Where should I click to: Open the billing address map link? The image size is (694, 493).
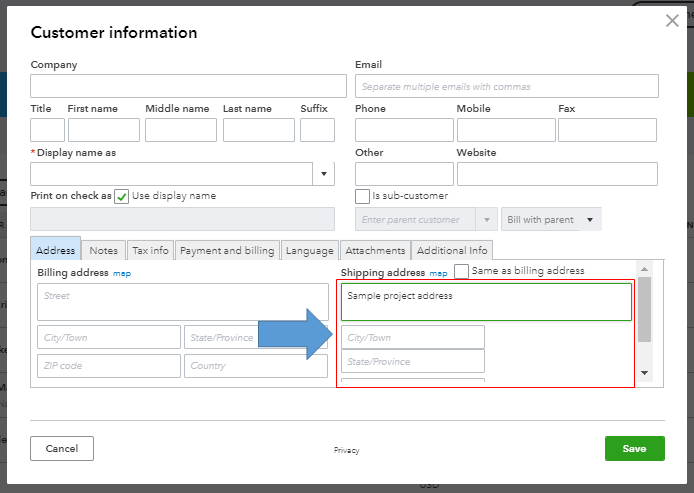(121, 273)
